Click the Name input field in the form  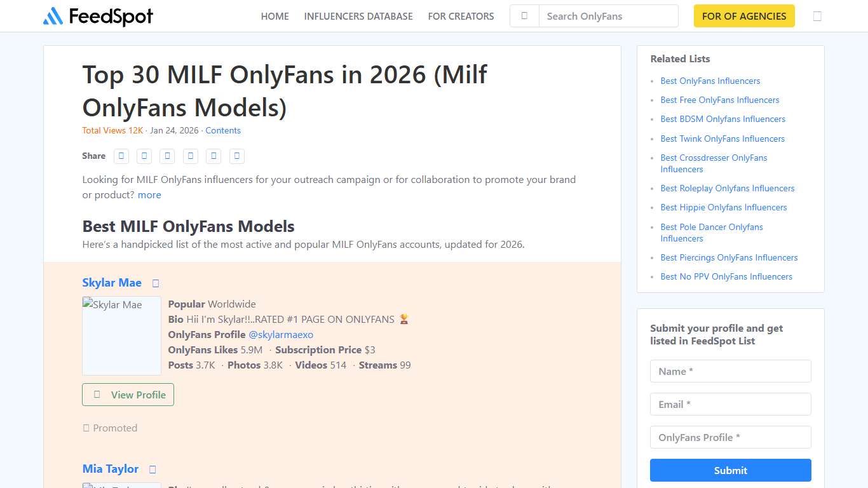pyautogui.click(x=730, y=371)
